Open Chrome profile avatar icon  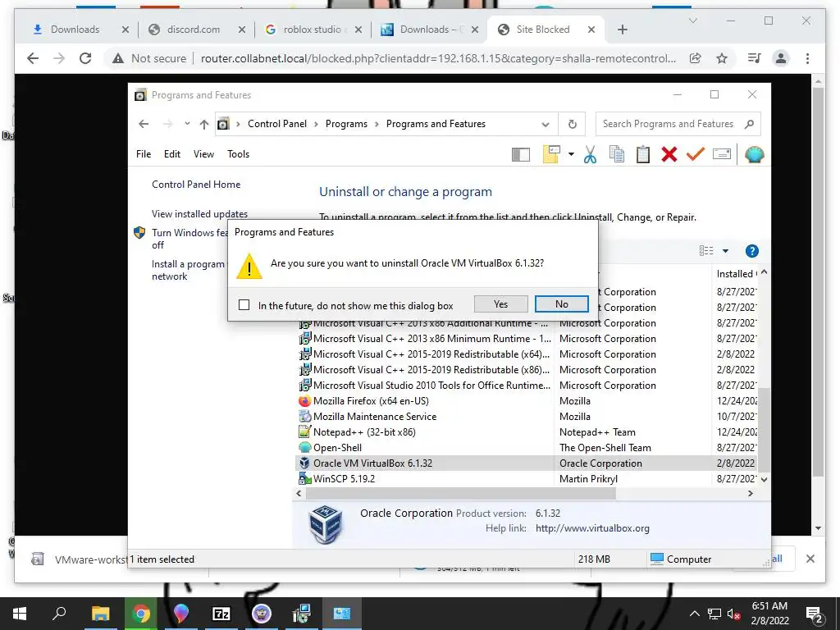[x=781, y=58]
